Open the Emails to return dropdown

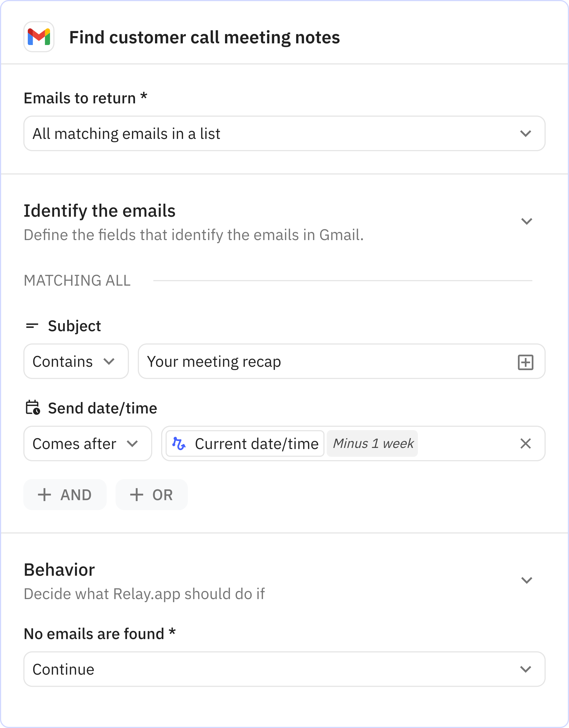coord(284,134)
